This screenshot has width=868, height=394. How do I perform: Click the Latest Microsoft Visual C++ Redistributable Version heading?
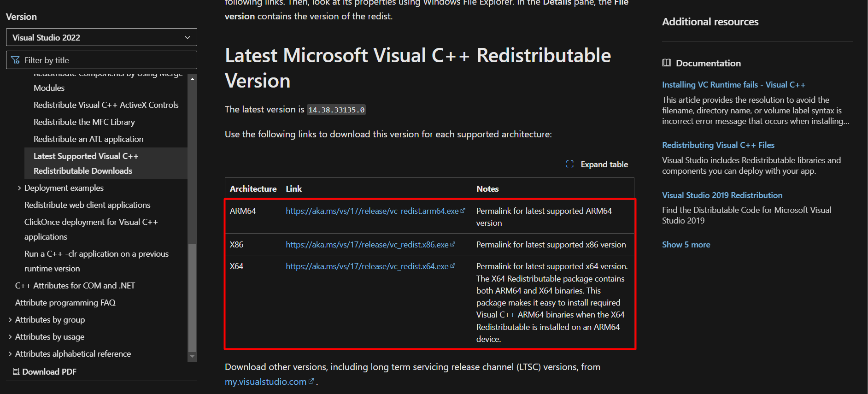pyautogui.click(x=418, y=68)
